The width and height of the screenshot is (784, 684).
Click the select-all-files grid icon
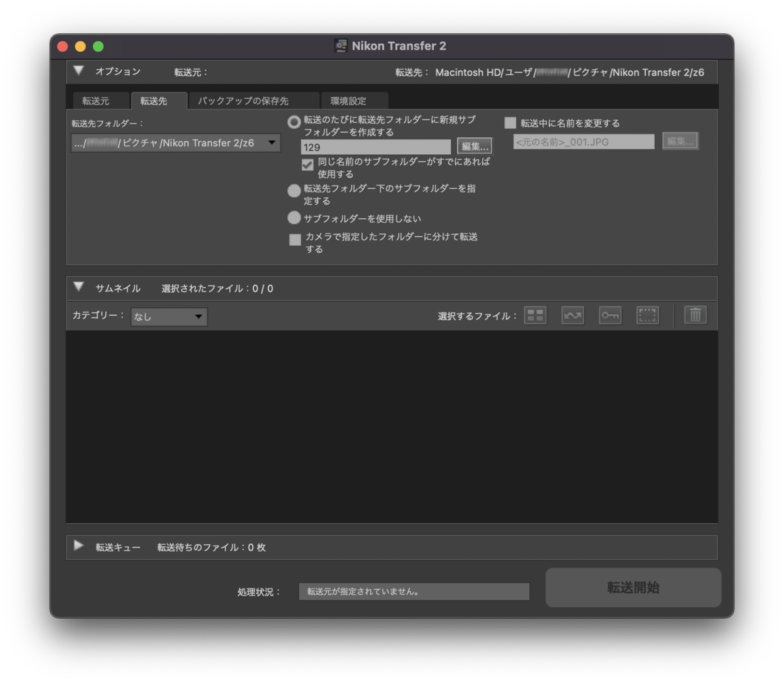[535, 316]
